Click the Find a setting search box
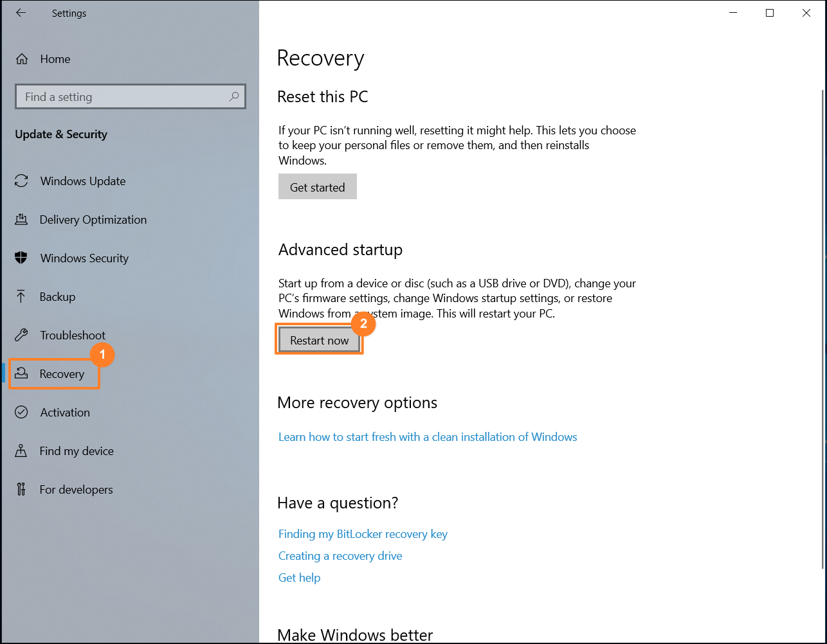The image size is (827, 644). 131,96
